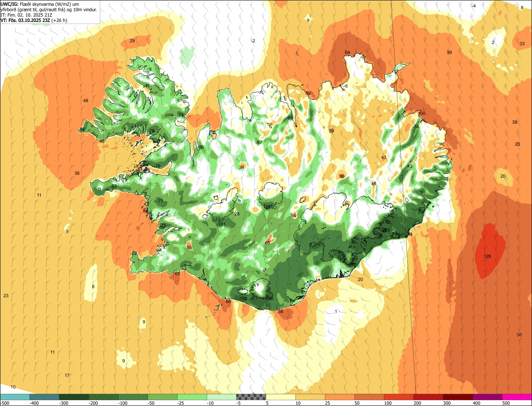
Task: Click the map value '34'
Action: tap(241, 167)
